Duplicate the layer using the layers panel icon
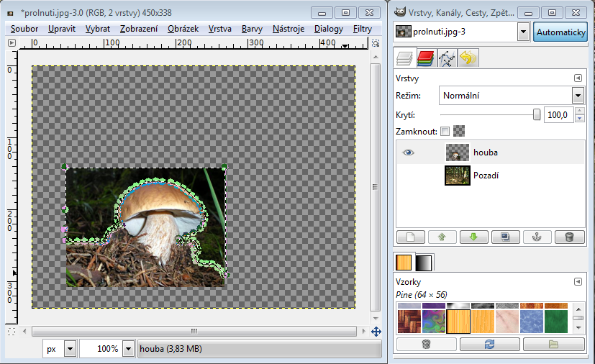Screen dimensions: 595x364 [x=505, y=237]
